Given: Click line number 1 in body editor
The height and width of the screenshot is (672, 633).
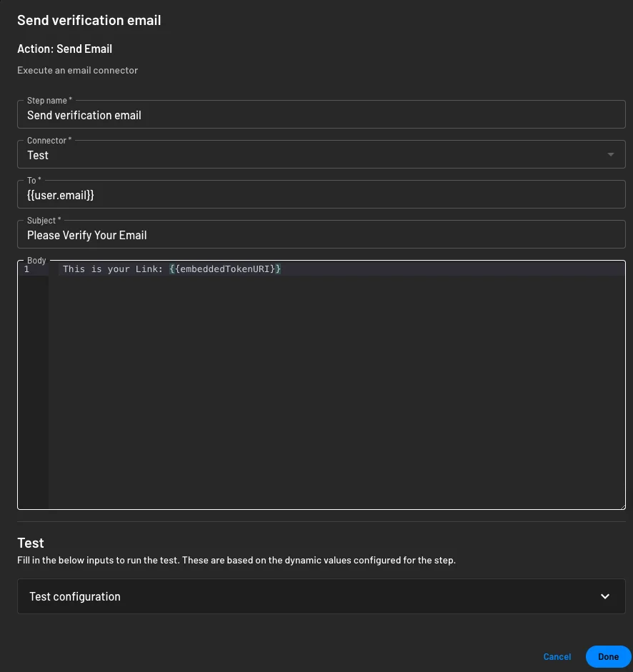Looking at the screenshot, I should (x=26, y=269).
